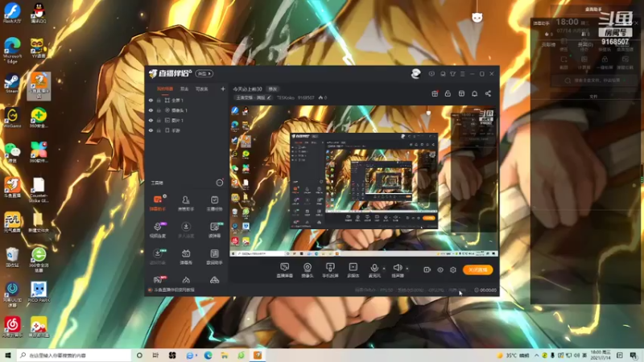The height and width of the screenshot is (362, 644).
Task: Open the video co-stream microphone tool
Action: coord(157,230)
